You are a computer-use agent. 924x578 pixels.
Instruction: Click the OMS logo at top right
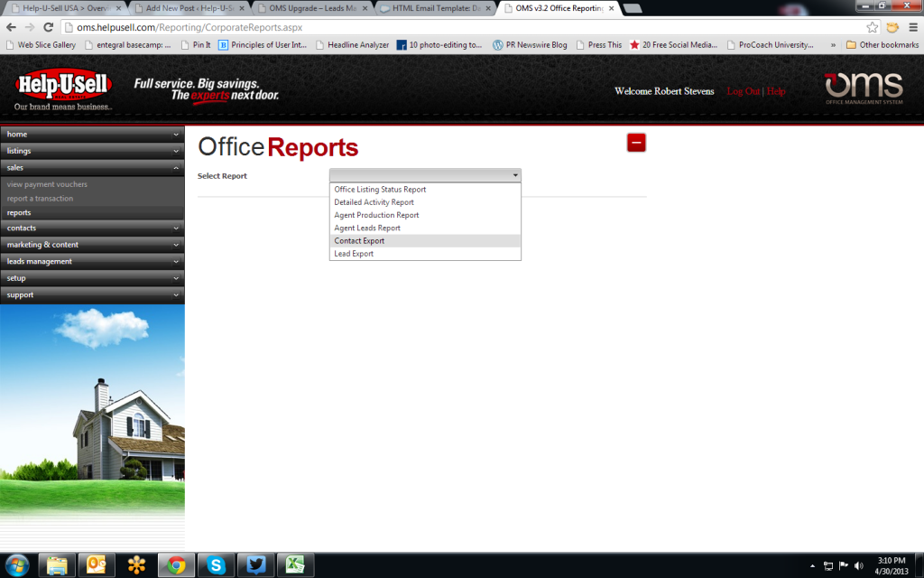863,87
